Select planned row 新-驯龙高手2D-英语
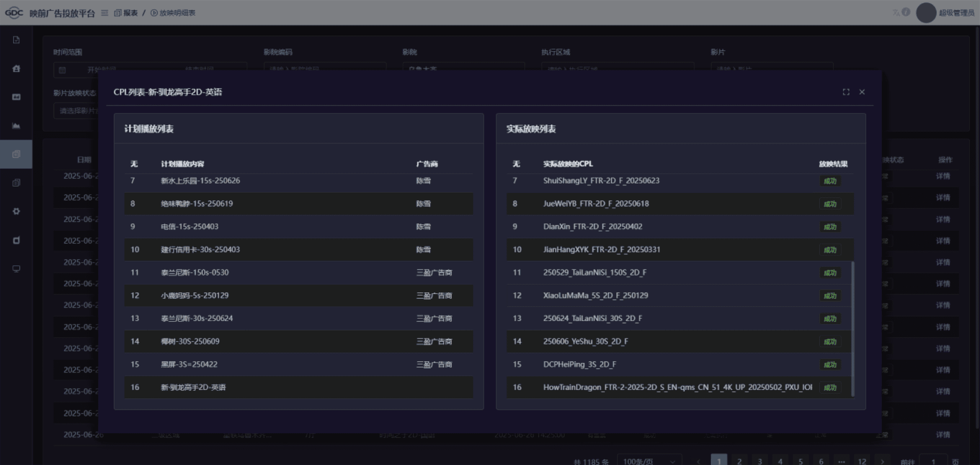The width and height of the screenshot is (980, 465). 299,387
